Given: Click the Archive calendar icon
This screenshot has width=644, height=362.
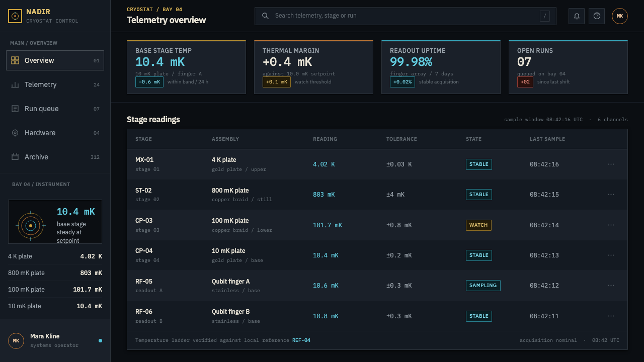Looking at the screenshot, I should click(15, 157).
